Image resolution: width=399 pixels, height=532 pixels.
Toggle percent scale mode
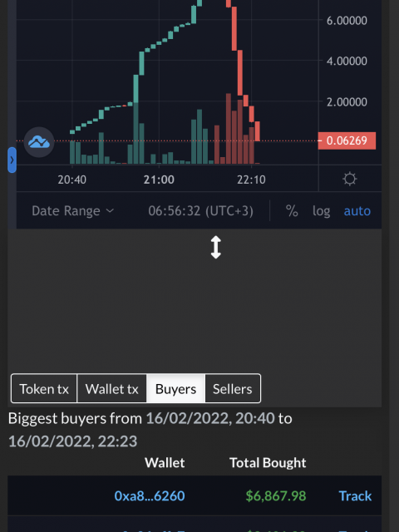tap(292, 211)
